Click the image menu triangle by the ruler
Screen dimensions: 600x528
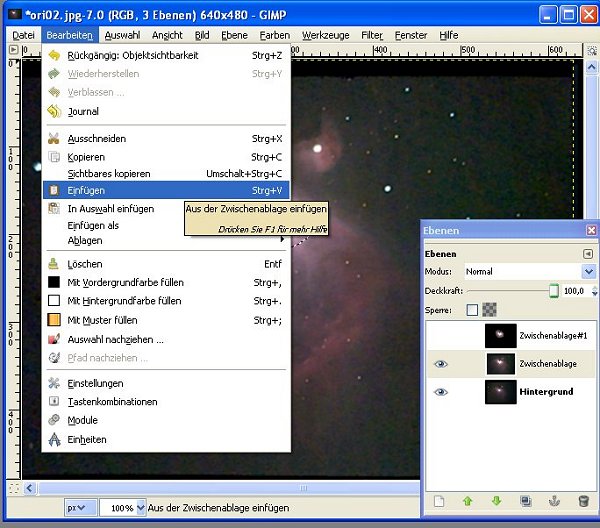tap(13, 50)
